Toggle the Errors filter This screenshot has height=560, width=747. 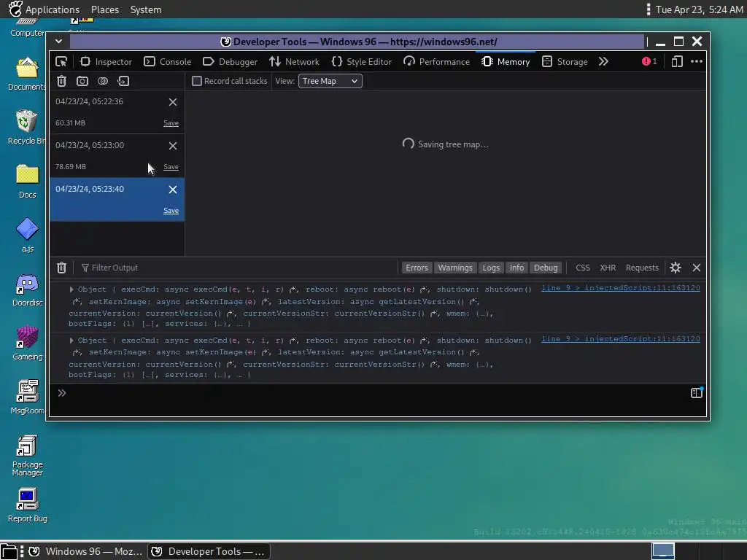pyautogui.click(x=417, y=268)
